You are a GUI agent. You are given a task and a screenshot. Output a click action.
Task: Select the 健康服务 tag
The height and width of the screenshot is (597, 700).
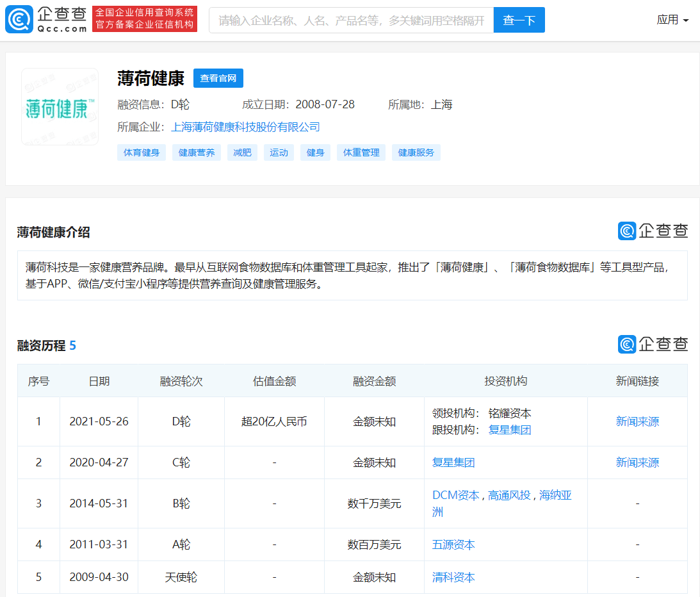(x=416, y=152)
